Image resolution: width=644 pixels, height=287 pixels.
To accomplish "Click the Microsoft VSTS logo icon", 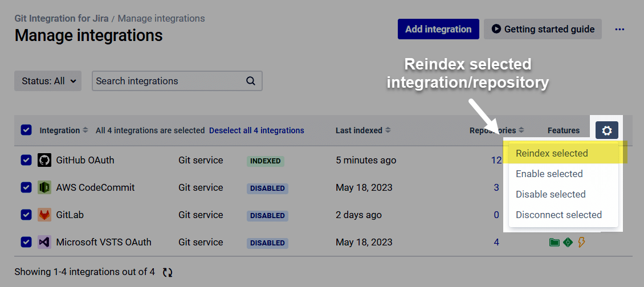I will coord(44,242).
